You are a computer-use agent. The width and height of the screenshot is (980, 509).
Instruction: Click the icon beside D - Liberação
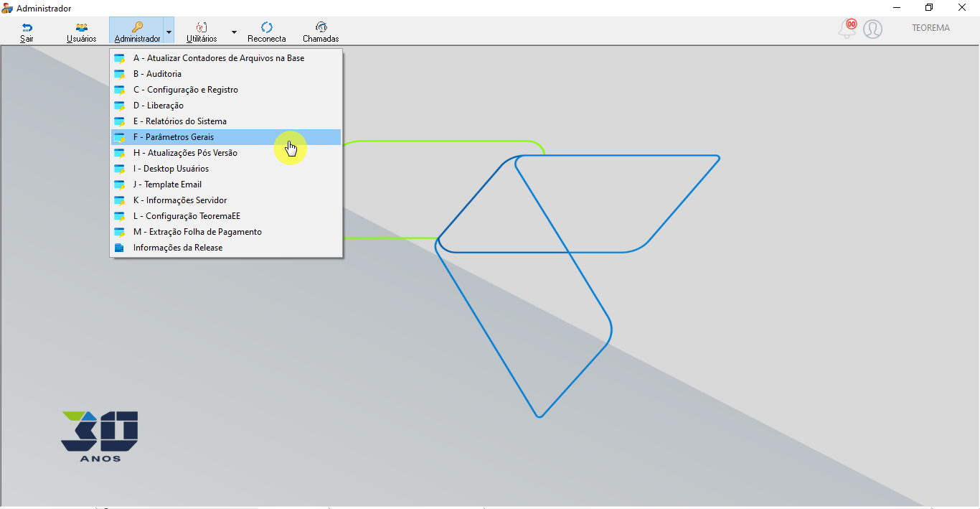(120, 106)
